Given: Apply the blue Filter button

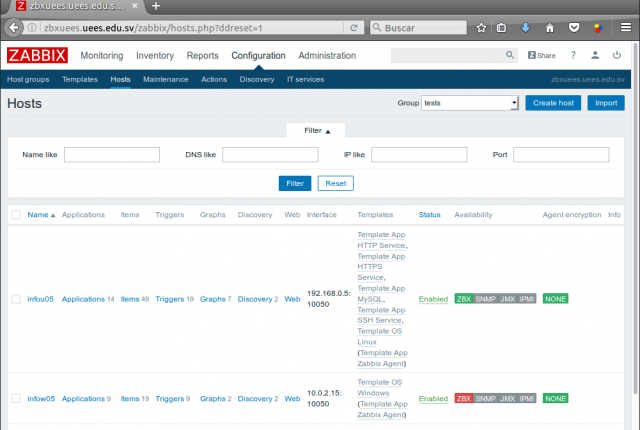Looking at the screenshot, I should tap(295, 183).
